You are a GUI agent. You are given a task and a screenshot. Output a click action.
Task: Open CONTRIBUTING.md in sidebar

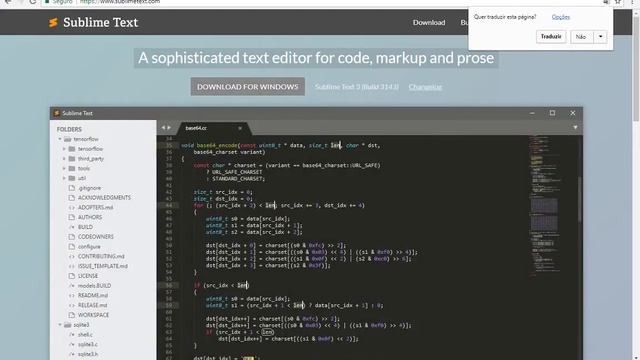[101, 256]
